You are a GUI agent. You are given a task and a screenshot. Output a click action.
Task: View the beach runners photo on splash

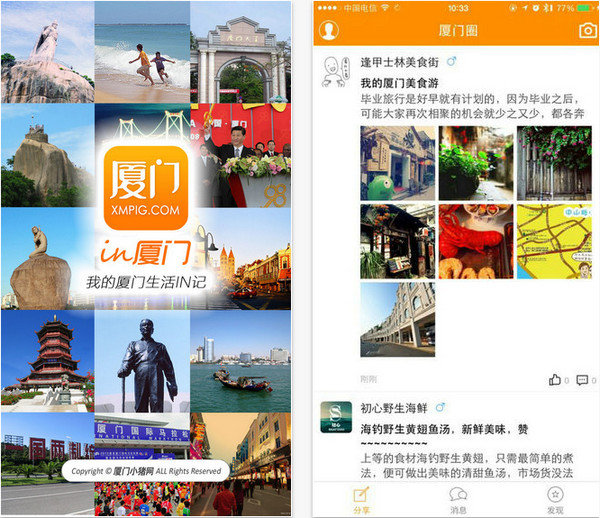coord(142,52)
